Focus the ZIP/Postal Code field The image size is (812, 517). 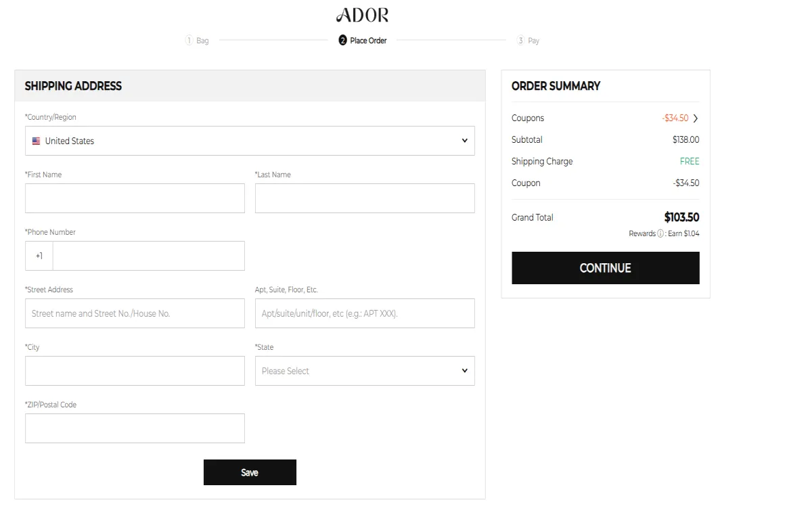pyautogui.click(x=135, y=428)
